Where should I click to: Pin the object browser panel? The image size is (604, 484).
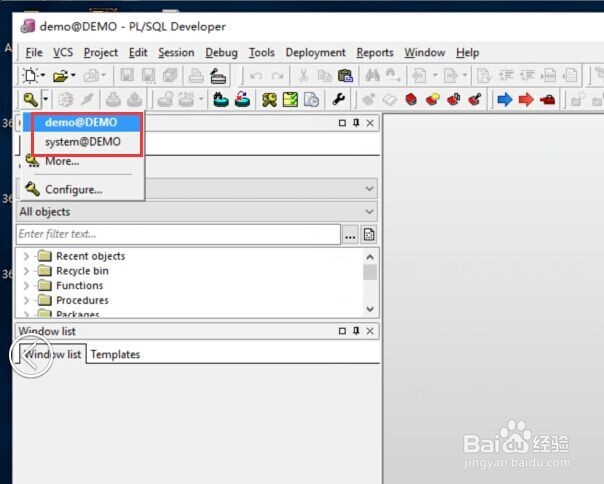pos(356,123)
